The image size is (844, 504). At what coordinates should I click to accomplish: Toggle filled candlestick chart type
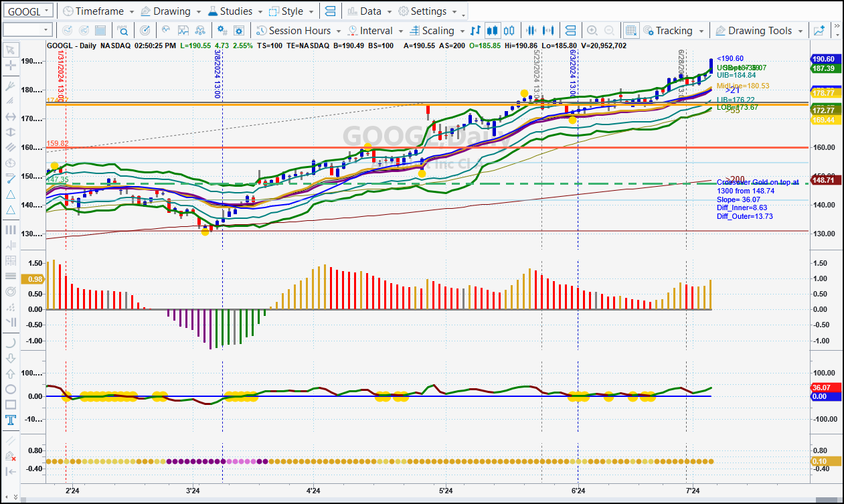pyautogui.click(x=493, y=31)
